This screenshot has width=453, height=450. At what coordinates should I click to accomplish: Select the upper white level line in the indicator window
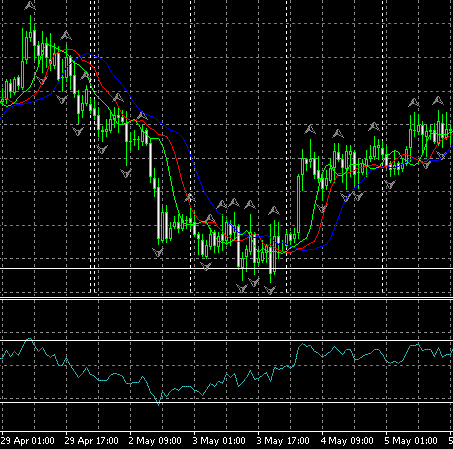[x=226, y=340]
